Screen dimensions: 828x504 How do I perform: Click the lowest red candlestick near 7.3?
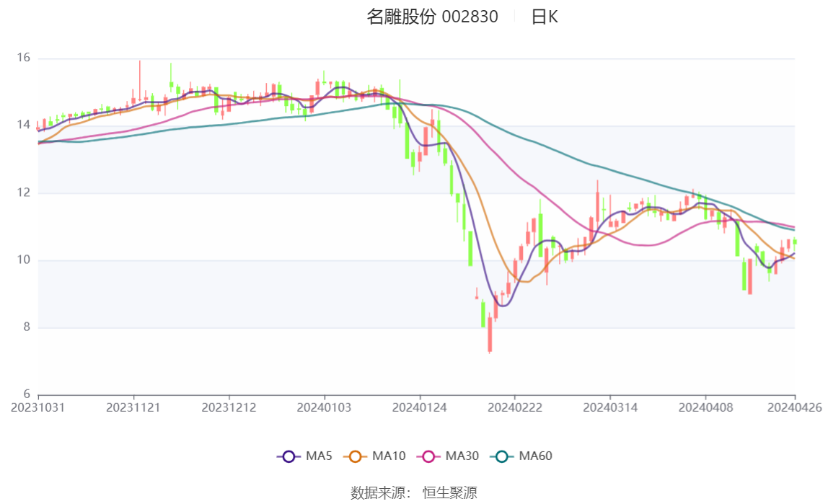tap(490, 334)
